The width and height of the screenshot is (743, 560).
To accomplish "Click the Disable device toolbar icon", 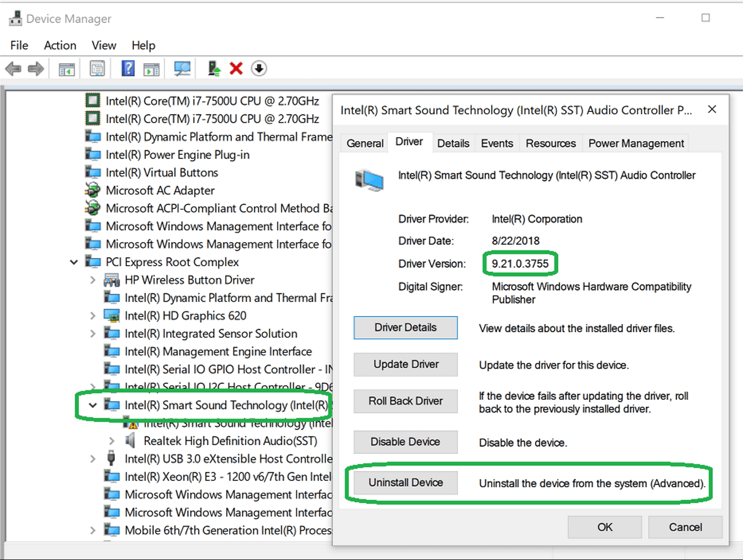I will (x=258, y=68).
